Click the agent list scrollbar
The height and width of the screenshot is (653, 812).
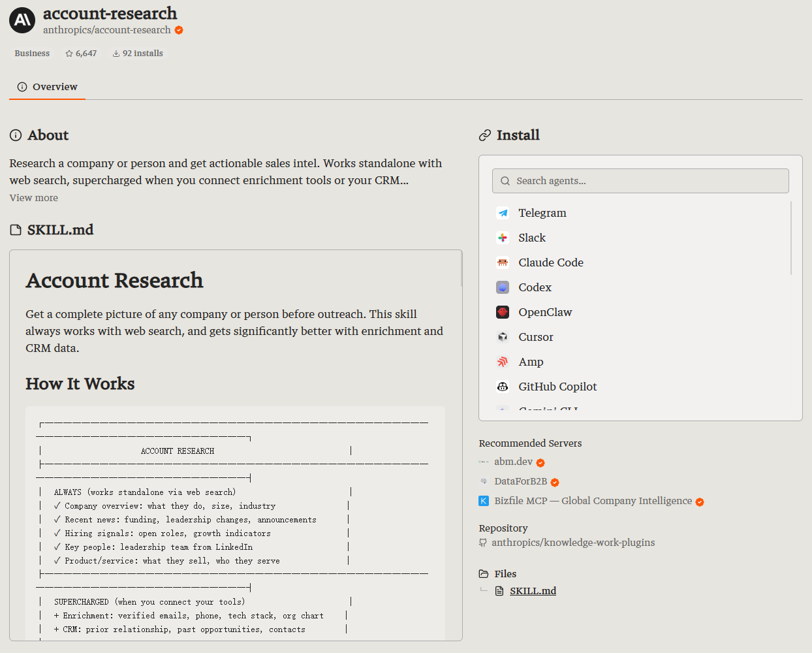tap(791, 238)
